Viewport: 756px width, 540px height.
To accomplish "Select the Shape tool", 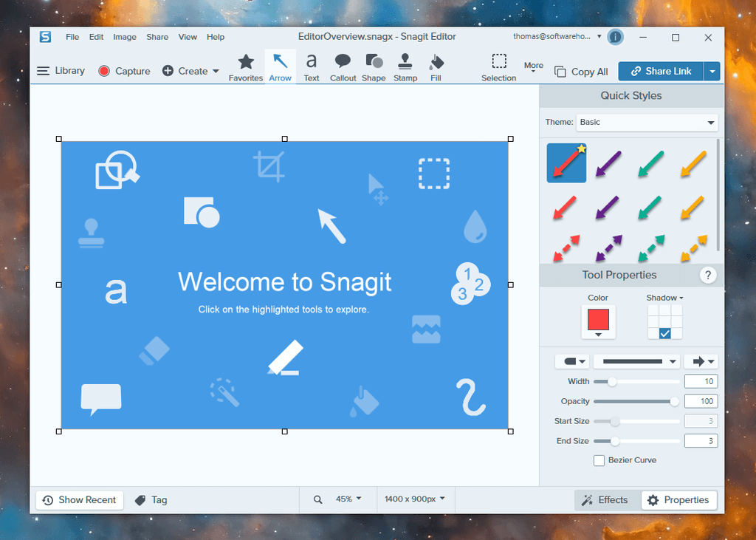I will [x=374, y=67].
